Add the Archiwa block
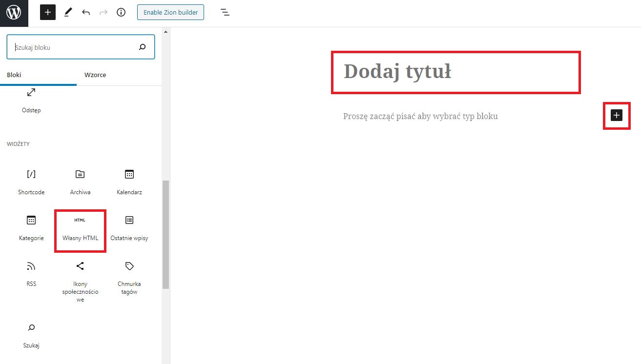The height and width of the screenshot is (364, 641). (x=80, y=182)
